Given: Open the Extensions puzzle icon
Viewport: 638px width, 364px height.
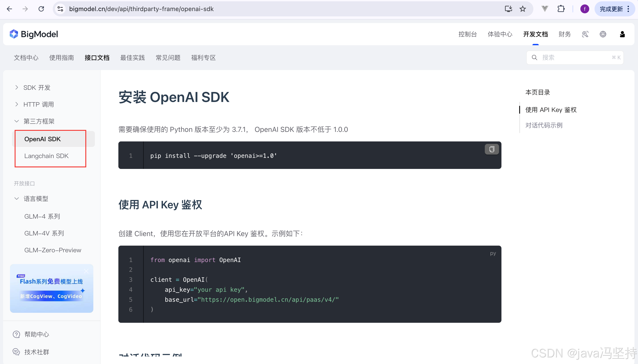Looking at the screenshot, I should 561,9.
